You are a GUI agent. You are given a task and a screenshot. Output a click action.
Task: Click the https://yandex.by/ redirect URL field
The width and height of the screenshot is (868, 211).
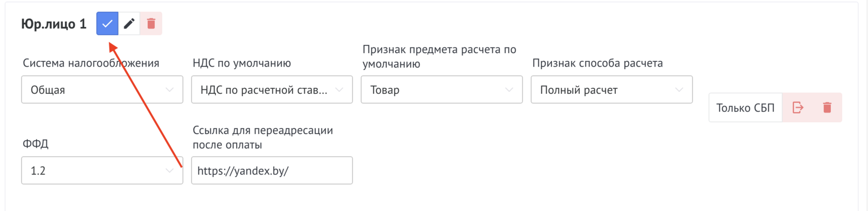(271, 170)
